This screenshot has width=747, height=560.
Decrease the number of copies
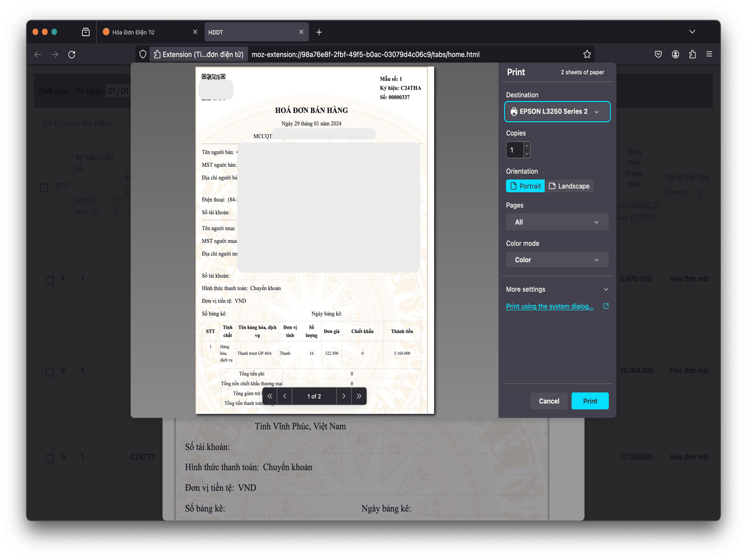pos(527,154)
